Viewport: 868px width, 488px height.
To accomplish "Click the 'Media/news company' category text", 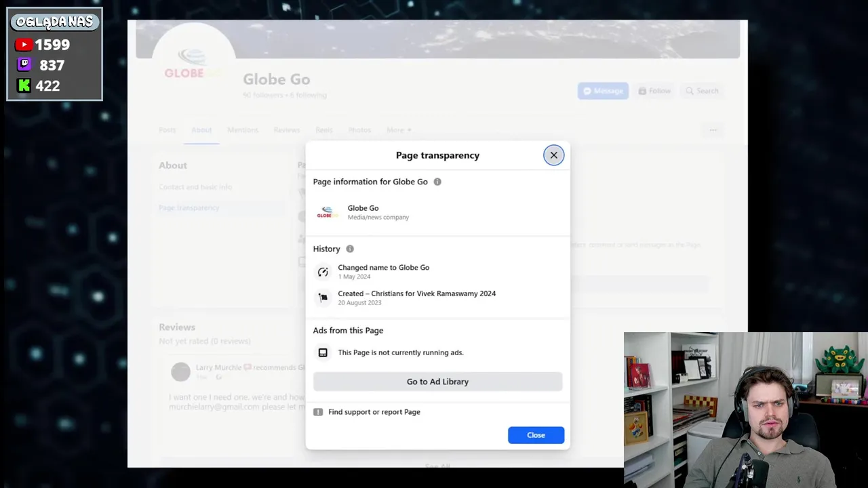I will pos(378,218).
